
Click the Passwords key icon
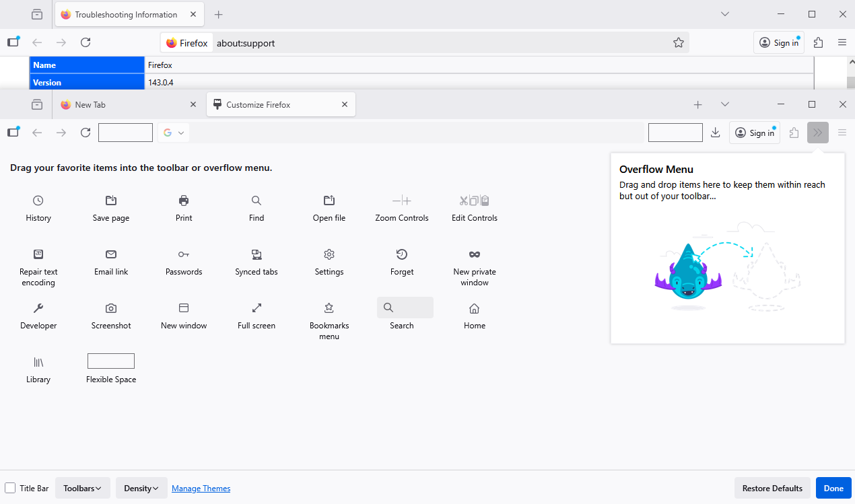184,254
